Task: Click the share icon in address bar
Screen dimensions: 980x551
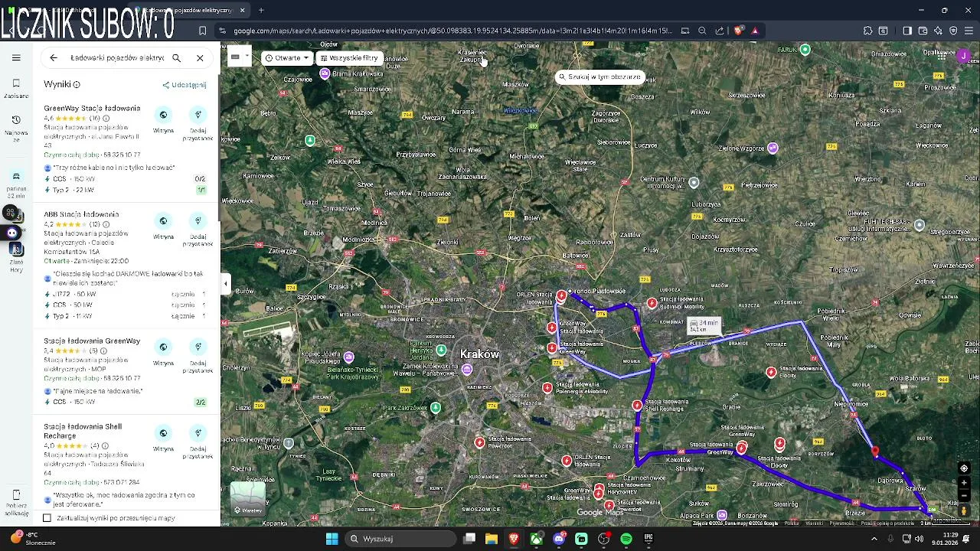Action: (720, 31)
